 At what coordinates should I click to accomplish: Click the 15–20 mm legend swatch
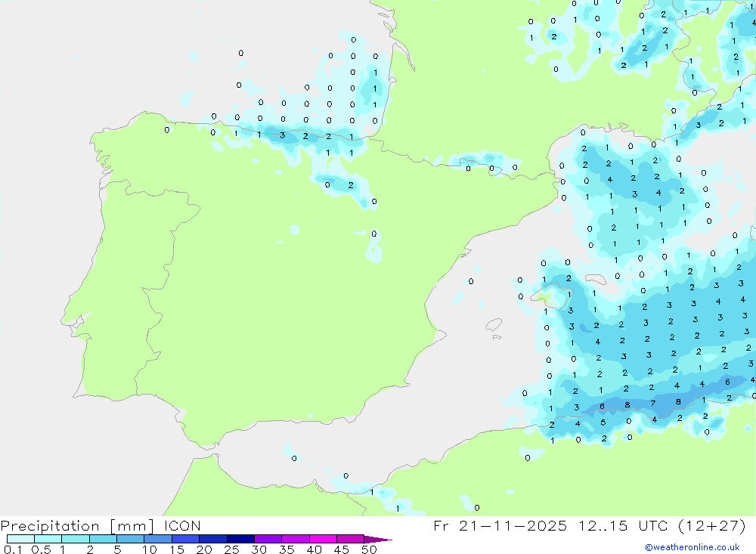(186, 539)
